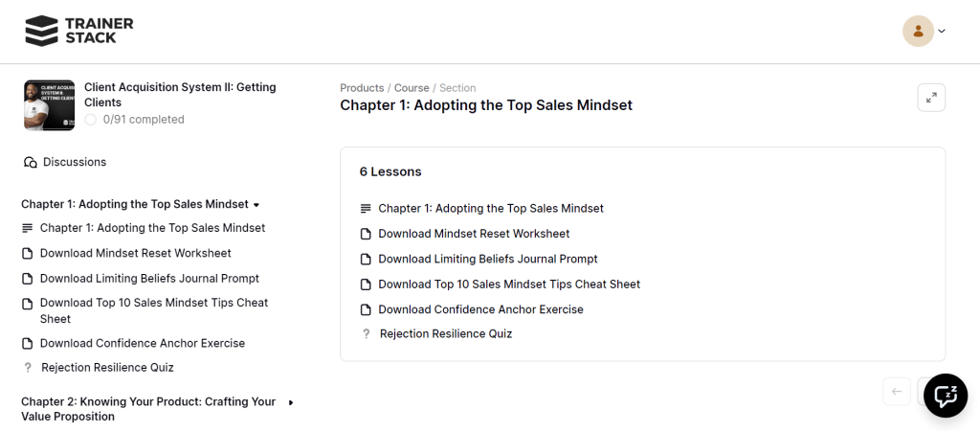Viewport: 980px width, 432px height.
Task: Open Download Mindset Reset Worksheet from sidebar
Action: (135, 254)
